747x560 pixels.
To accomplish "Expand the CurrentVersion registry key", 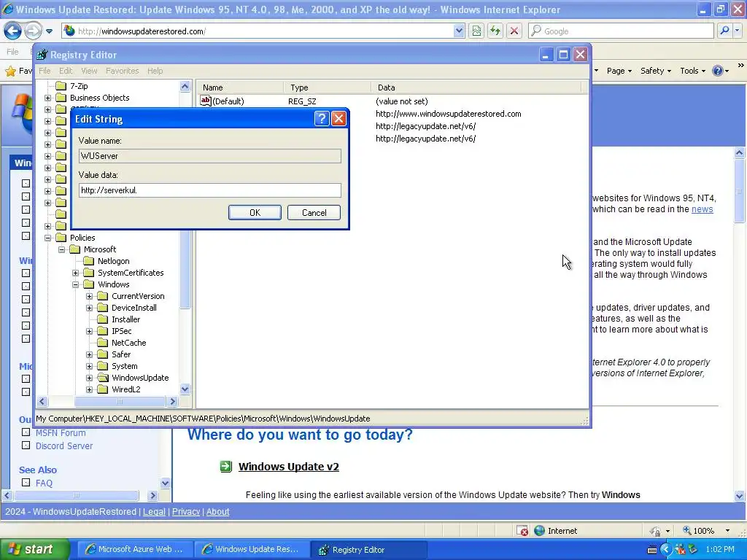I will click(x=89, y=296).
